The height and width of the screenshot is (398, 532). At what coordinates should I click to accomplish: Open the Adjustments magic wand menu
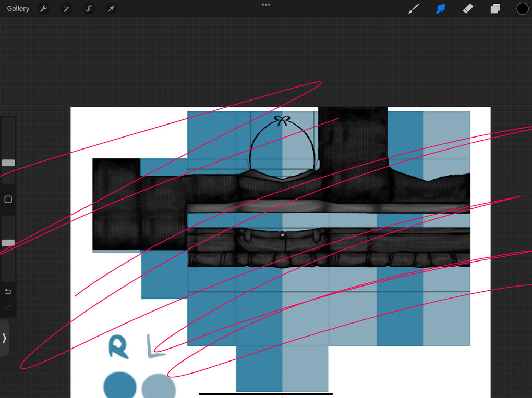(66, 9)
